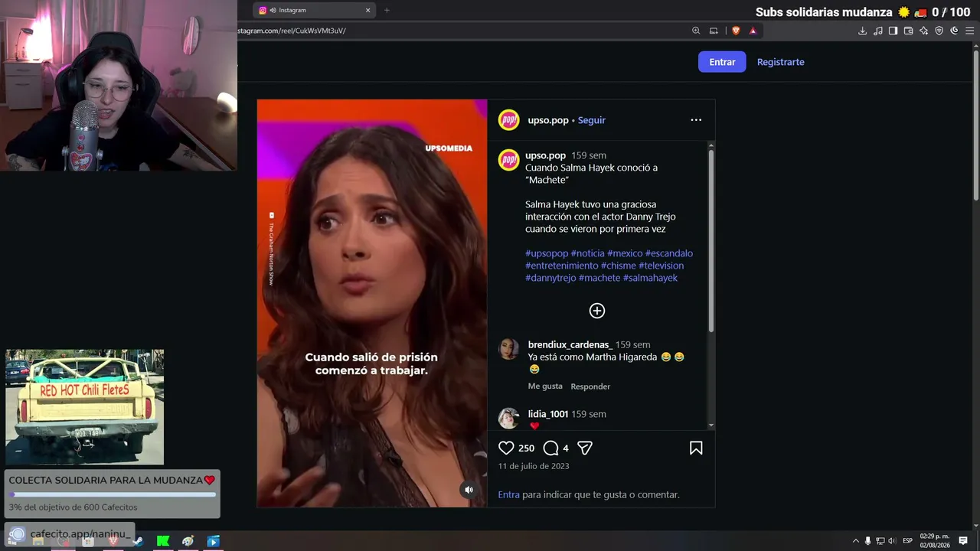Click the Entra link to comment
The image size is (980, 551).
[x=509, y=494]
